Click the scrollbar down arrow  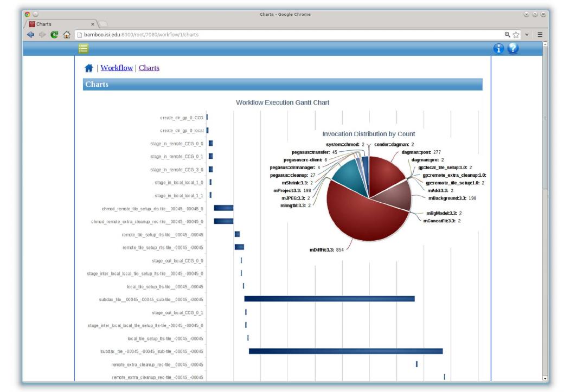(x=546, y=378)
